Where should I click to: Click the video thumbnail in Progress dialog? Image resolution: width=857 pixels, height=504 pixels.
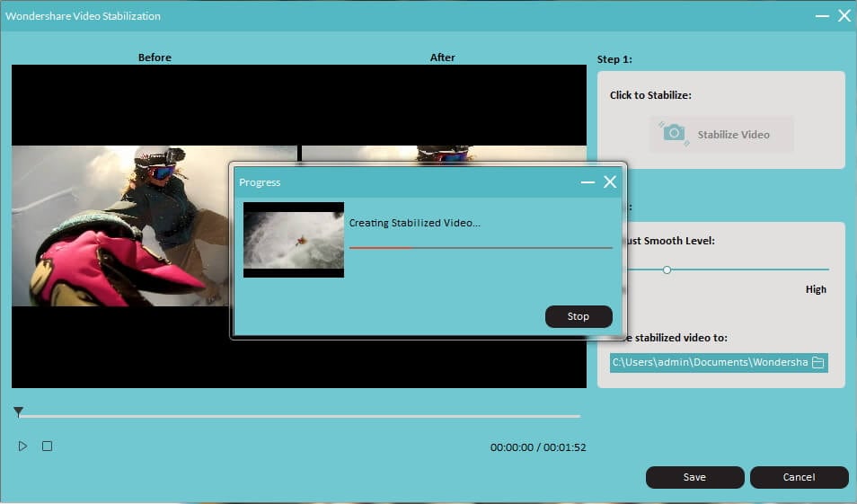pos(294,240)
